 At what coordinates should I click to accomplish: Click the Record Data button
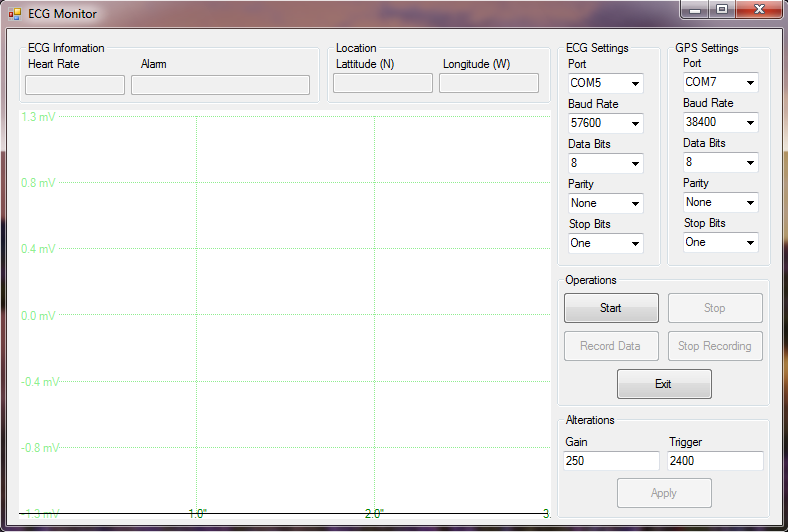click(611, 346)
